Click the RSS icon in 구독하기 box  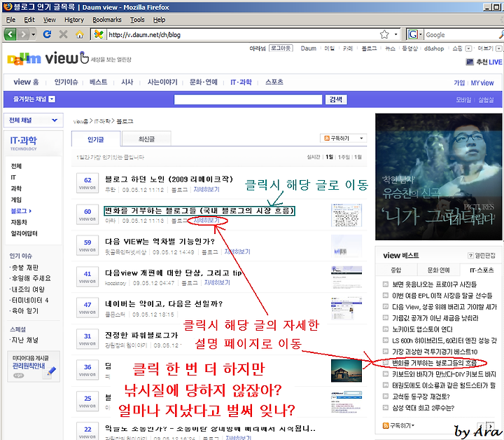(327, 138)
